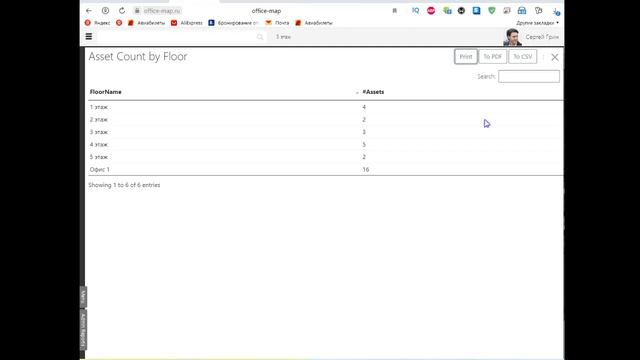Sort by #Assets column header
The height and width of the screenshot is (360, 640).
point(373,92)
